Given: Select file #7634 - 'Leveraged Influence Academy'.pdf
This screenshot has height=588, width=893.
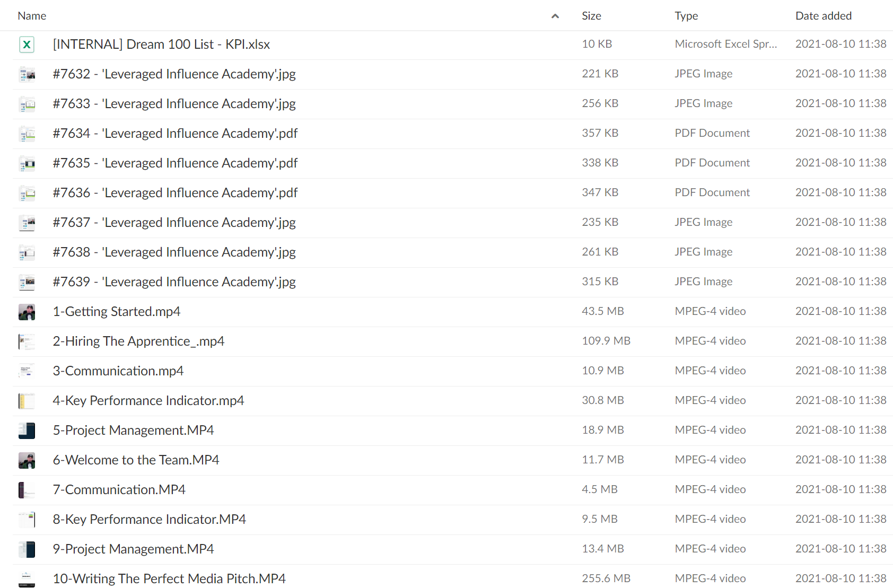Looking at the screenshot, I should pyautogui.click(x=175, y=134).
